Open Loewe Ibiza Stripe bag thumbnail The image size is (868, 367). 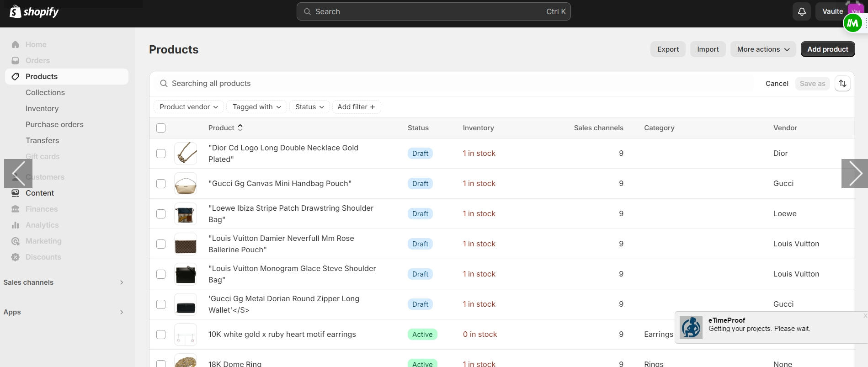[x=186, y=213]
